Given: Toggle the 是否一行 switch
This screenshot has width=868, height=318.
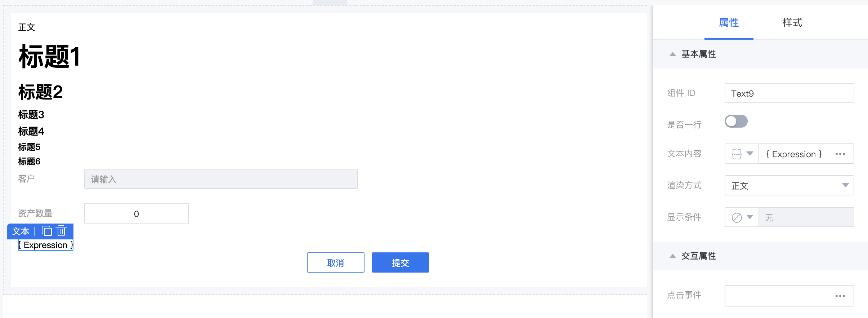Looking at the screenshot, I should click(736, 121).
